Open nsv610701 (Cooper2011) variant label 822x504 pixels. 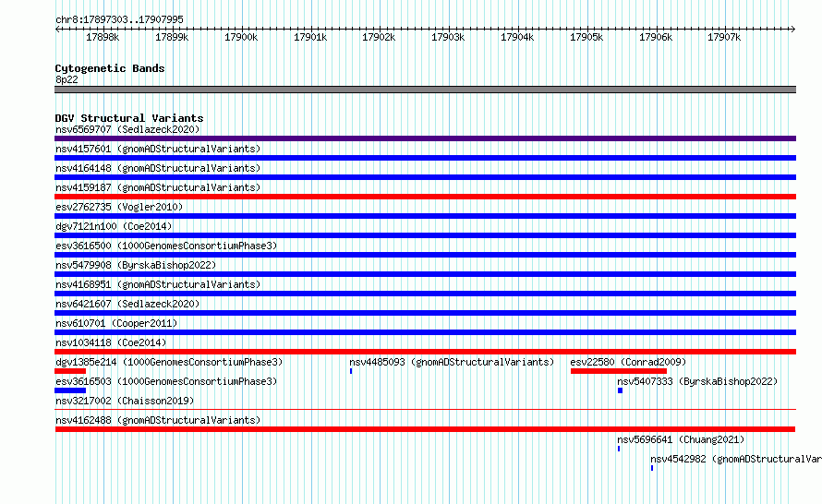pos(116,323)
